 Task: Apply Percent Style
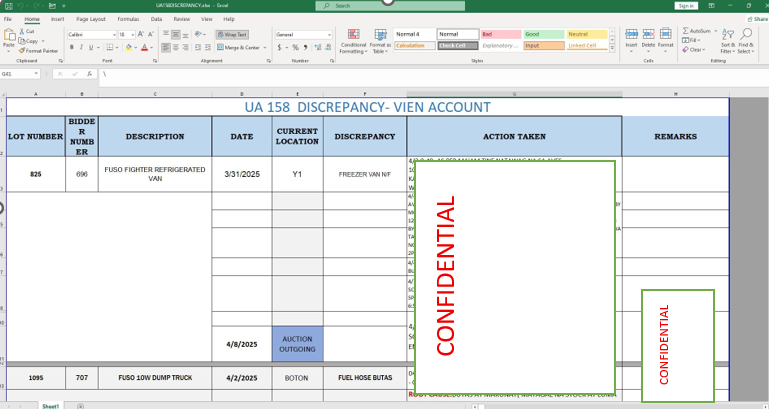295,48
